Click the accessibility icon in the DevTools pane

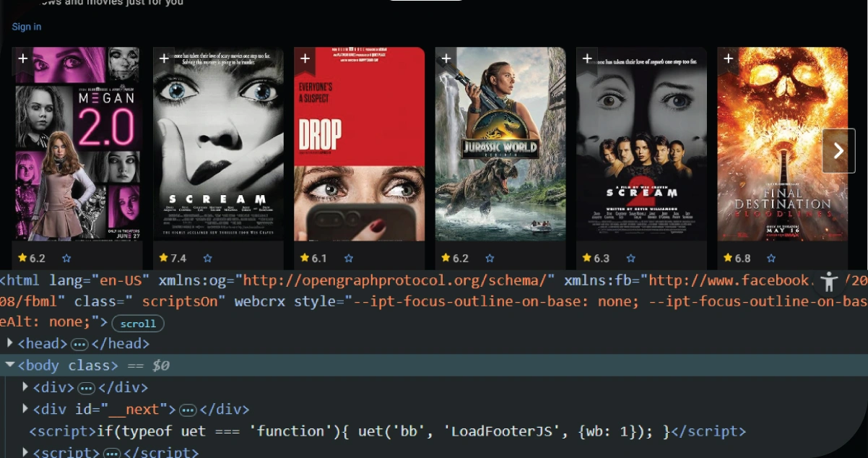[x=828, y=282]
